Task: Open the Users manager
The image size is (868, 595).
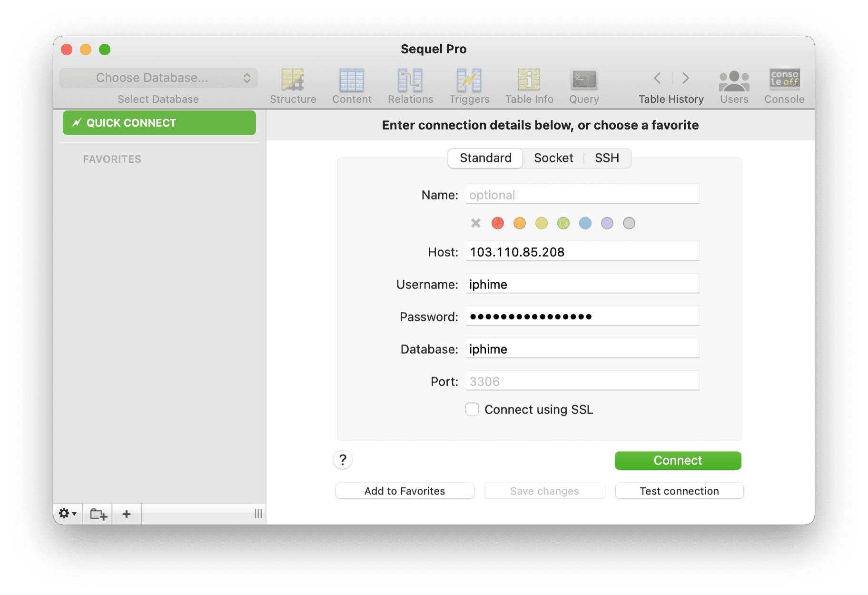Action: (734, 86)
